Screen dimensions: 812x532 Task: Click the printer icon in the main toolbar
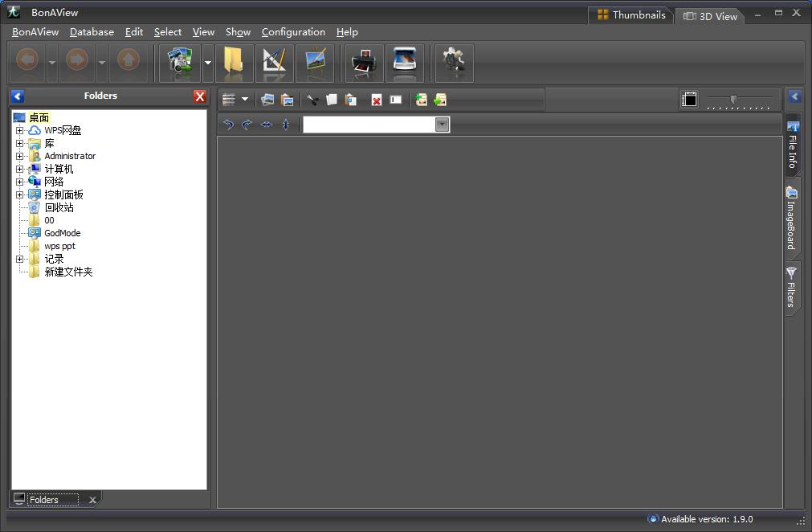364,63
